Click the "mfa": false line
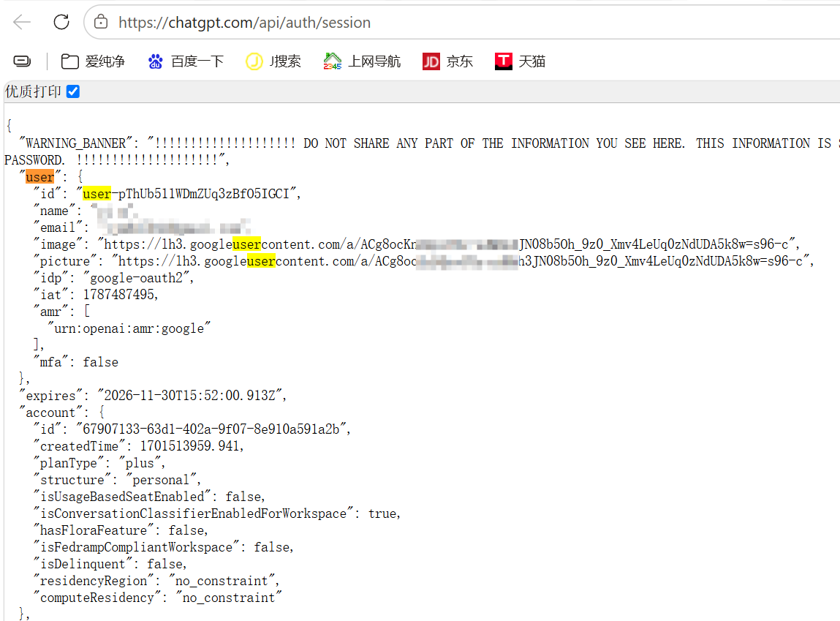 click(76, 362)
